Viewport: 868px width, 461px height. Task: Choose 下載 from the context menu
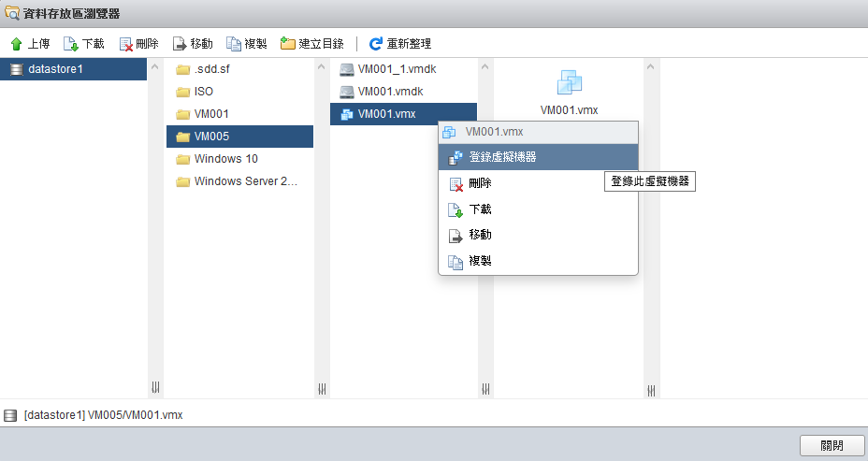pyautogui.click(x=538, y=209)
